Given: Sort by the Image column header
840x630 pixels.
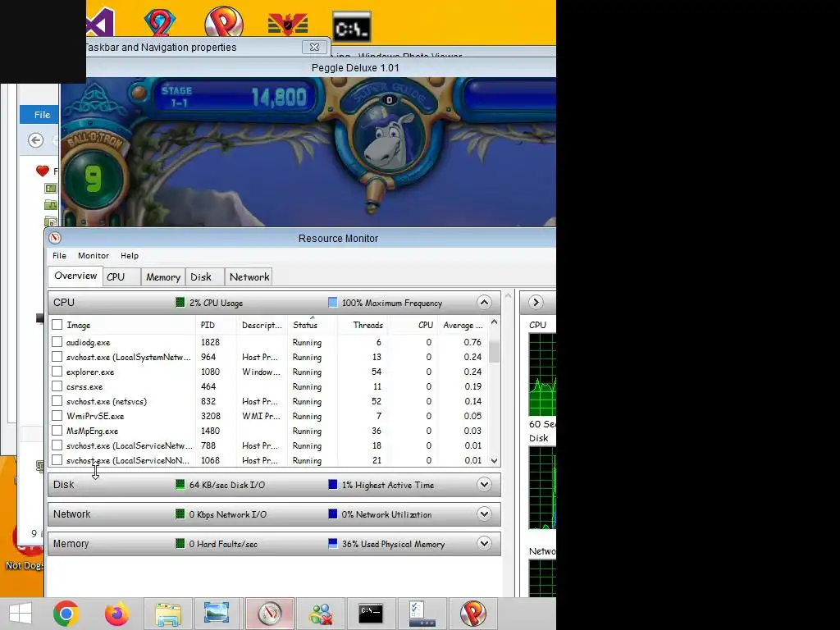Looking at the screenshot, I should click(x=123, y=325).
